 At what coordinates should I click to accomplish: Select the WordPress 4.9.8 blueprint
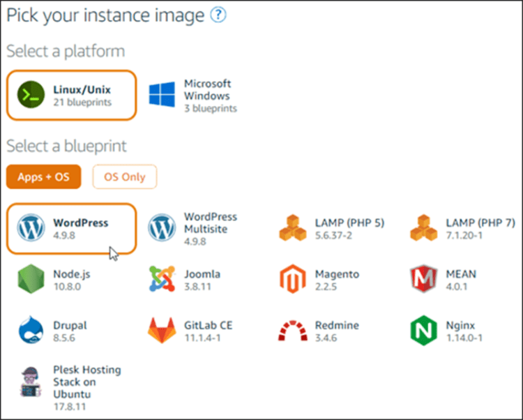(72, 228)
